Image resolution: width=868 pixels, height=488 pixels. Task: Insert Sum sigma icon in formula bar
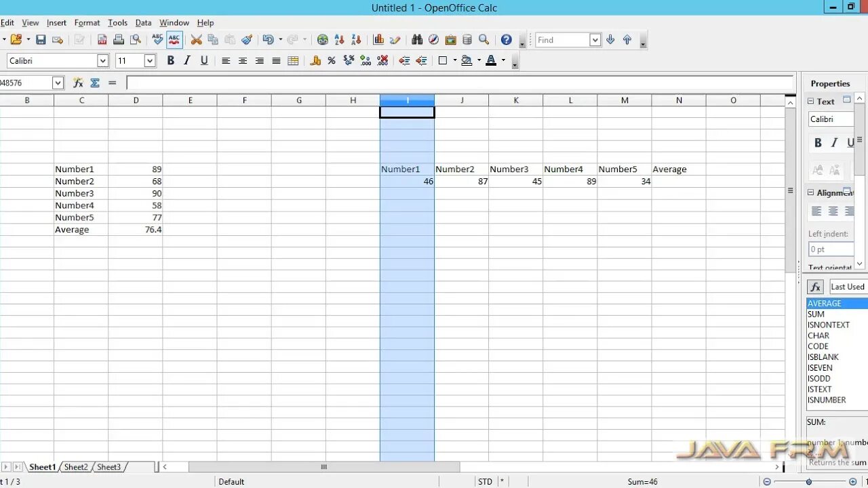pyautogui.click(x=95, y=83)
